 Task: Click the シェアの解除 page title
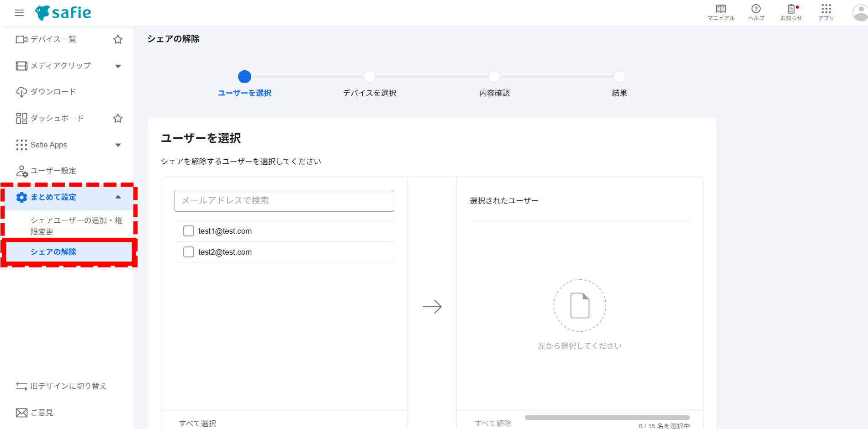pyautogui.click(x=174, y=39)
